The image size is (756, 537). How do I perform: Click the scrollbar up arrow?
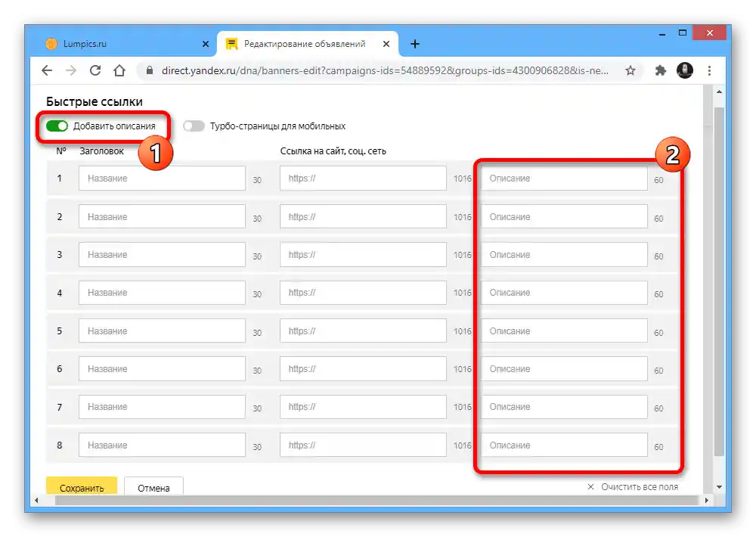(x=719, y=92)
